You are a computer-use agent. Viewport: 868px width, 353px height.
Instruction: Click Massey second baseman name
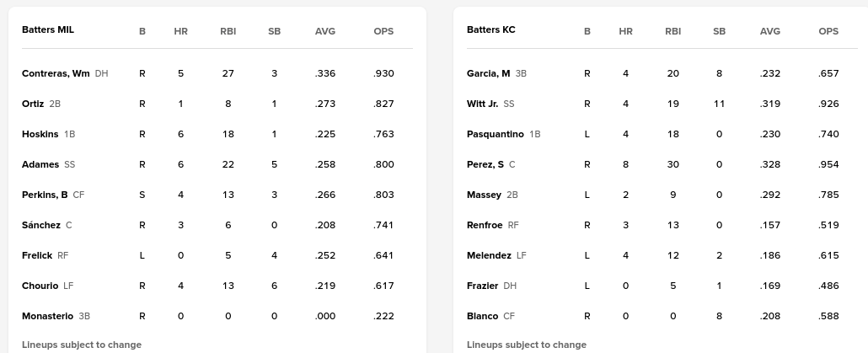484,195
